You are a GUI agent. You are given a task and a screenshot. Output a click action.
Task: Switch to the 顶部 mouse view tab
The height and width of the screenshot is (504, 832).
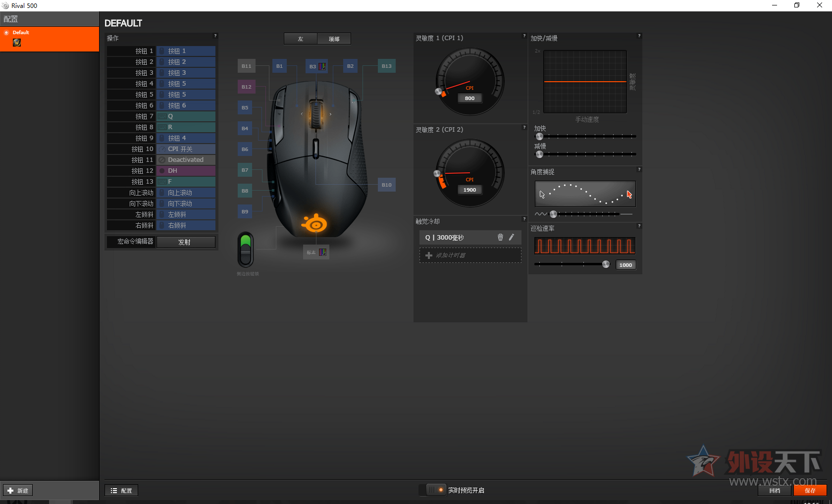pos(334,39)
